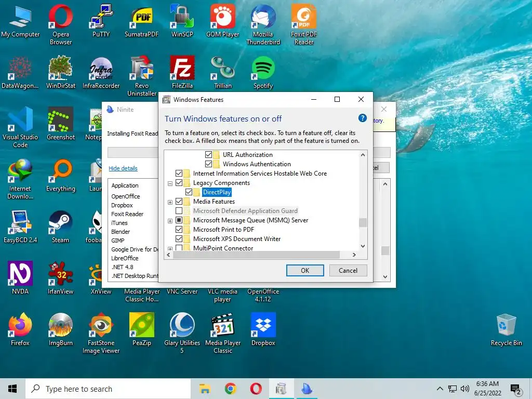Click the Ninite list scroll-down arrow
Screen dimensions: 532x399
[385, 277]
